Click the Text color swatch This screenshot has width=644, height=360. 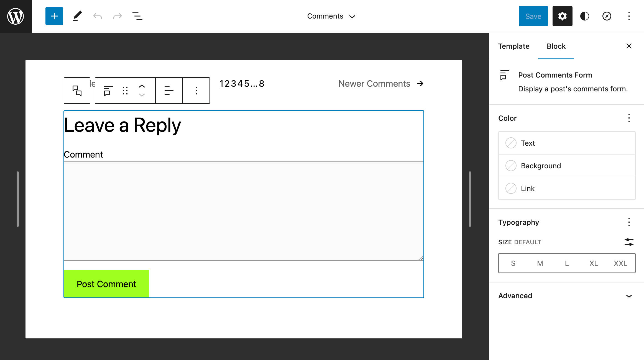tap(511, 143)
